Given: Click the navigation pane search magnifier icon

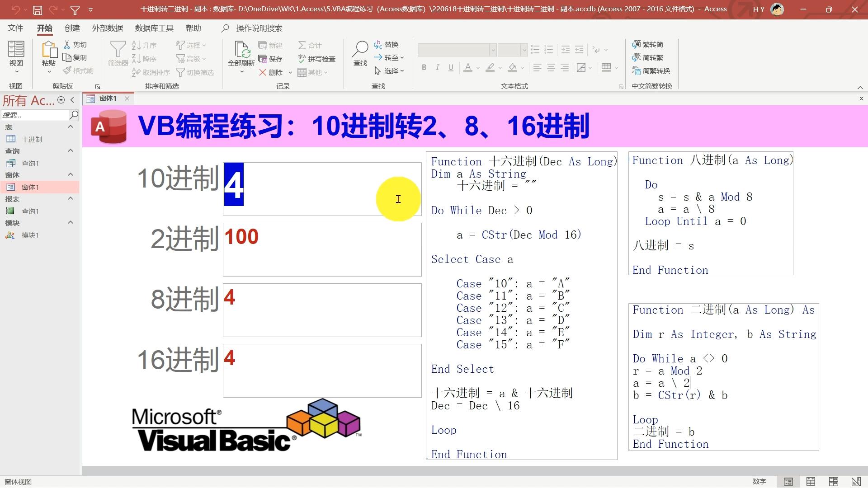Looking at the screenshot, I should pyautogui.click(x=74, y=115).
